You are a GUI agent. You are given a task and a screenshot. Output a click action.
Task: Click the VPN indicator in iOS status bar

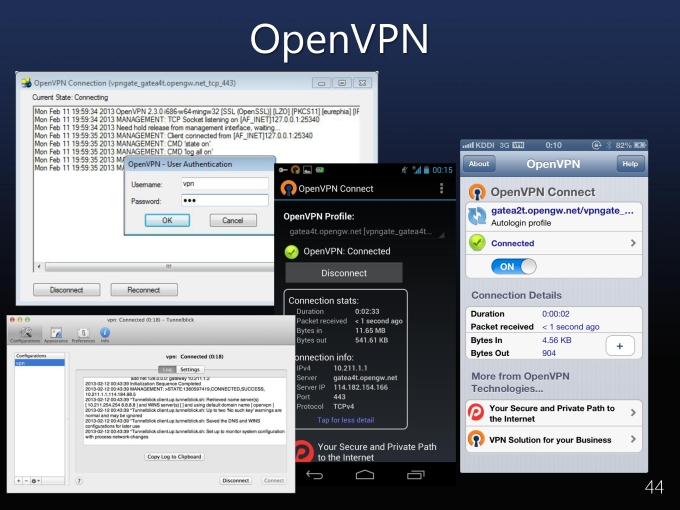click(518, 145)
